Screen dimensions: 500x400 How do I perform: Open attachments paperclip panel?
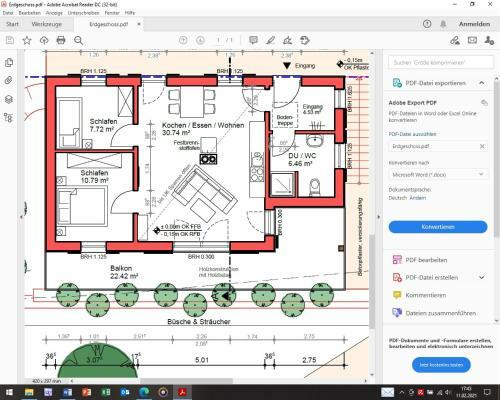coord(9,80)
